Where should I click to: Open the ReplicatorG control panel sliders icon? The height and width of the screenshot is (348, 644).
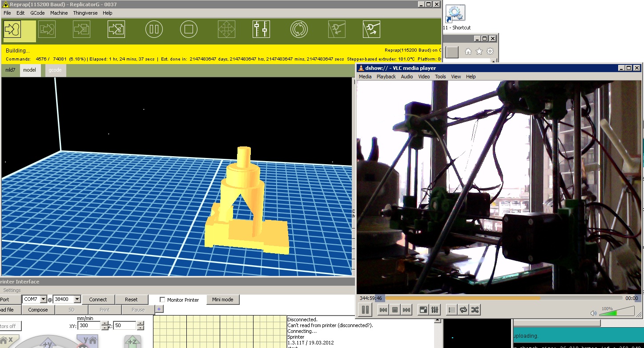(261, 30)
